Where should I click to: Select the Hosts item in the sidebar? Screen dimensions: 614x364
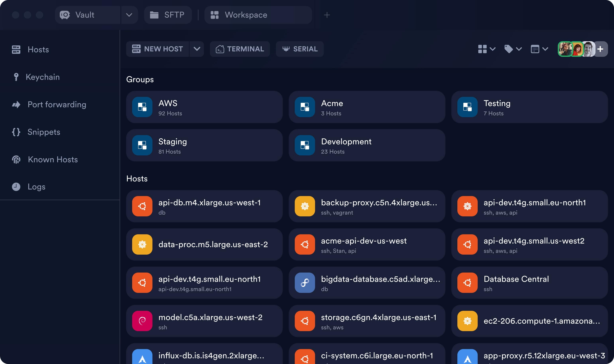pos(38,50)
